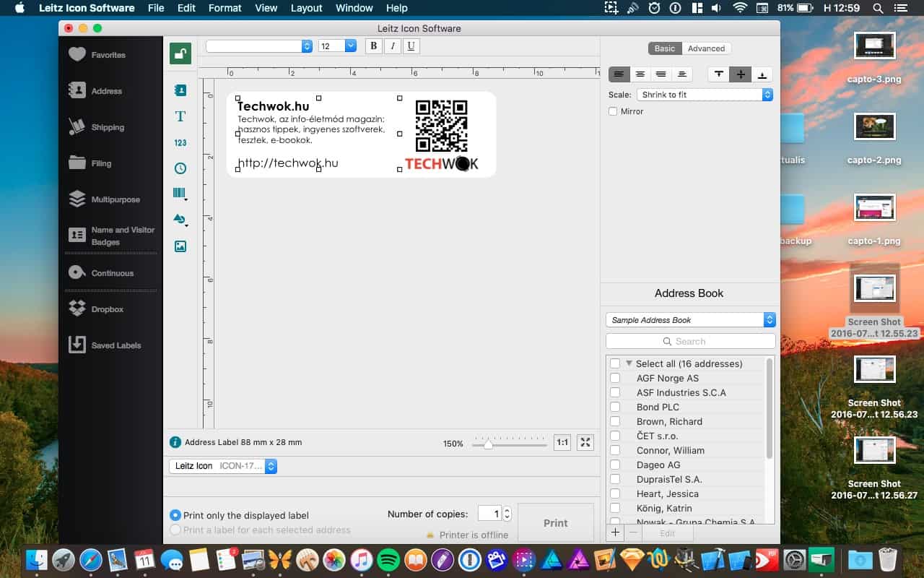Open the Scale Shrink to fit dropdown
The image size is (924, 578).
tap(704, 95)
